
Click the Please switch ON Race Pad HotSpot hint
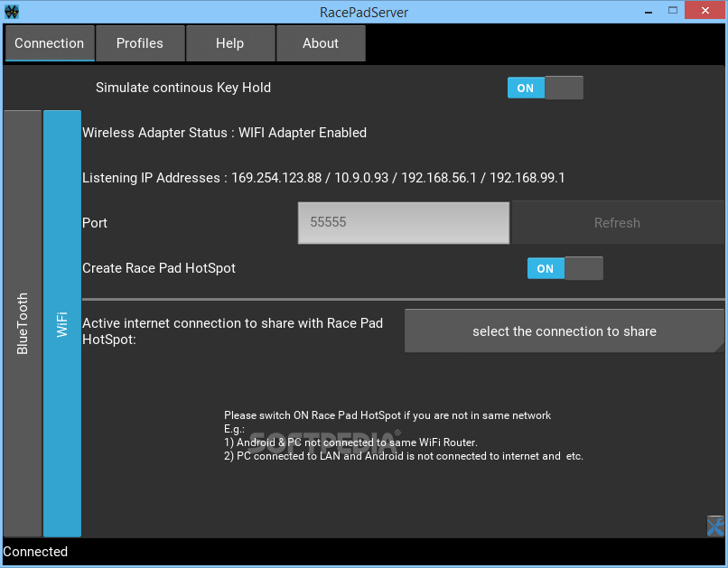(x=387, y=415)
